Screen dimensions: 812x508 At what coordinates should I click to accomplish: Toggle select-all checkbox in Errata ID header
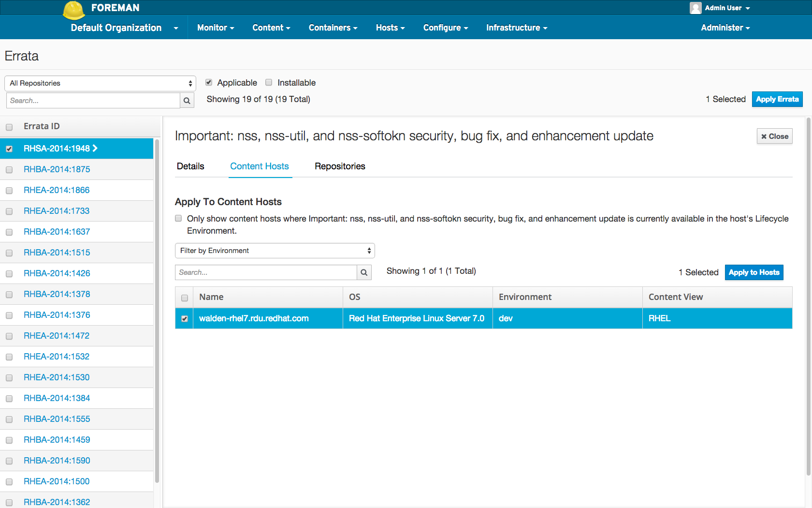coord(9,127)
